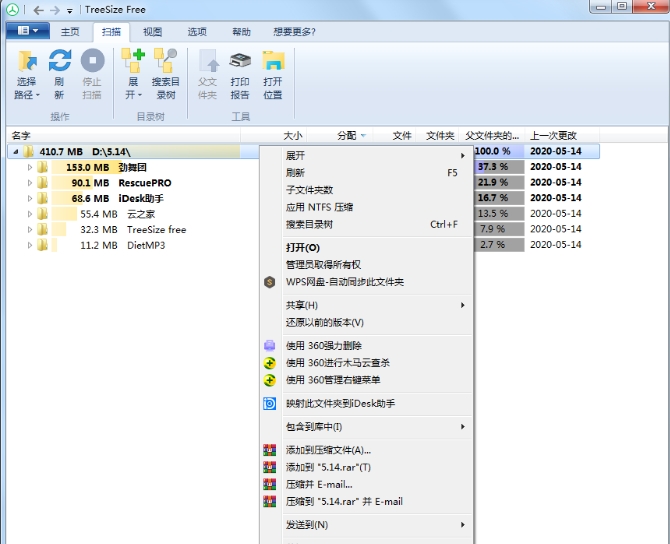Viewport: 670px width, 544px height.
Task: Open the 分配 column sort dropdown
Action: [363, 136]
